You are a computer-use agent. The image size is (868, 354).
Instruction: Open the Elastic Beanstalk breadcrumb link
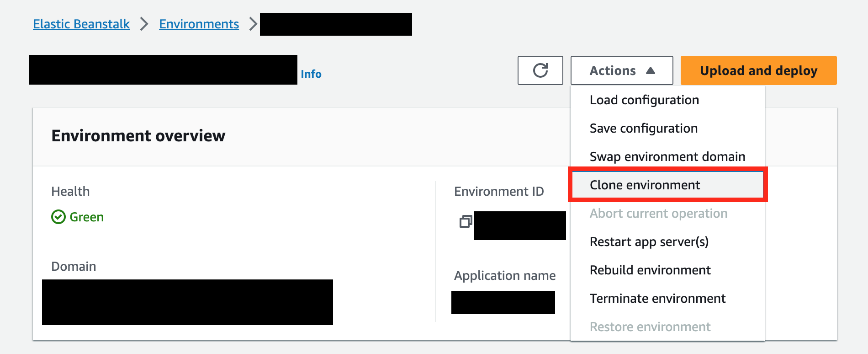(x=81, y=24)
